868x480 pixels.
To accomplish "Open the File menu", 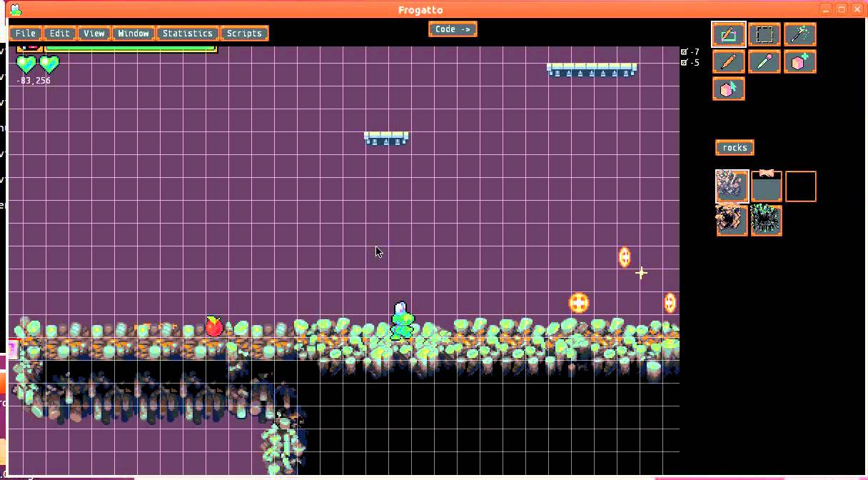I will point(26,34).
